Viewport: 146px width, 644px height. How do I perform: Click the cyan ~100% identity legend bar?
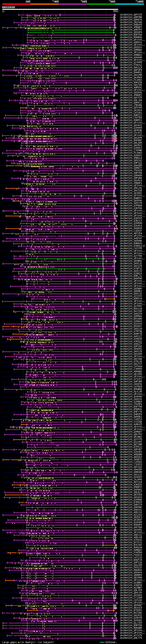(x=130, y=4)
